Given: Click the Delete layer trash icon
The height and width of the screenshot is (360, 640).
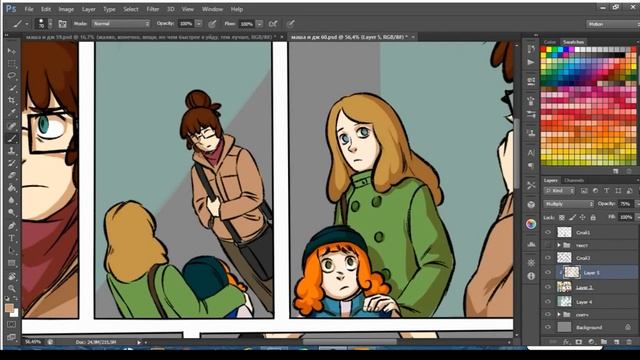Looking at the screenshot, I should click(629, 342).
